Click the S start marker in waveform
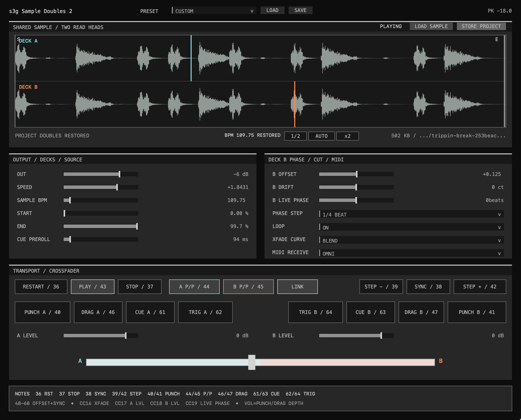 pyautogui.click(x=18, y=39)
